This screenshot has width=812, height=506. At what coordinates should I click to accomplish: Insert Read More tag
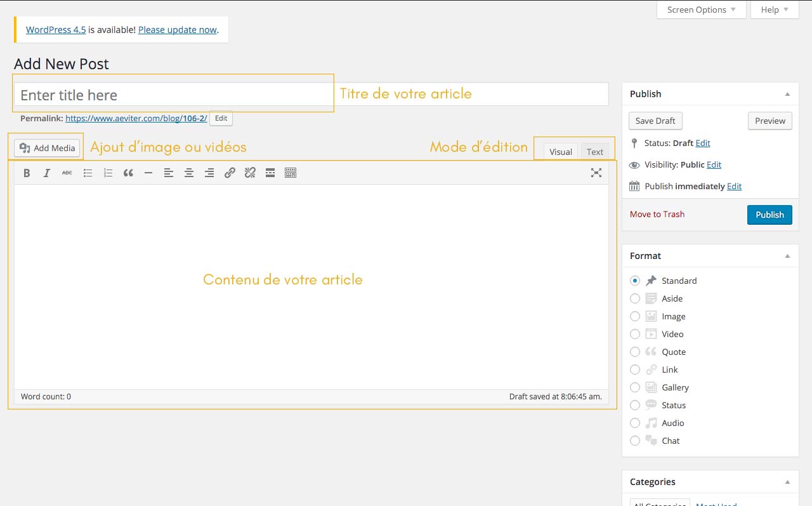[x=270, y=173]
